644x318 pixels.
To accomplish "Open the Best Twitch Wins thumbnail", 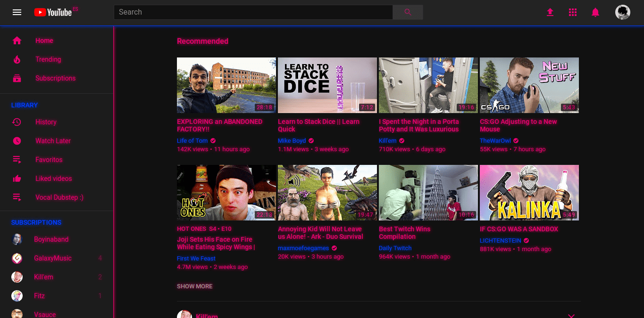I will 428,193.
